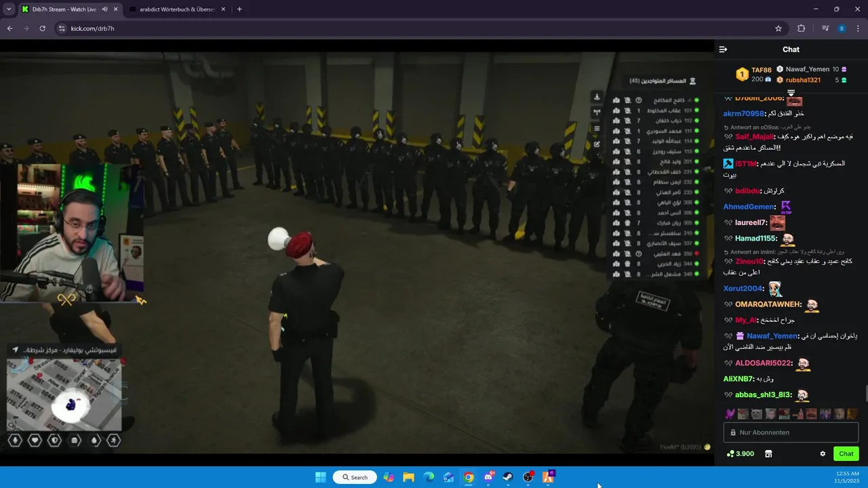This screenshot has width=868, height=488.
Task: Open TAF86 leaderboard entry
Action: 754,75
